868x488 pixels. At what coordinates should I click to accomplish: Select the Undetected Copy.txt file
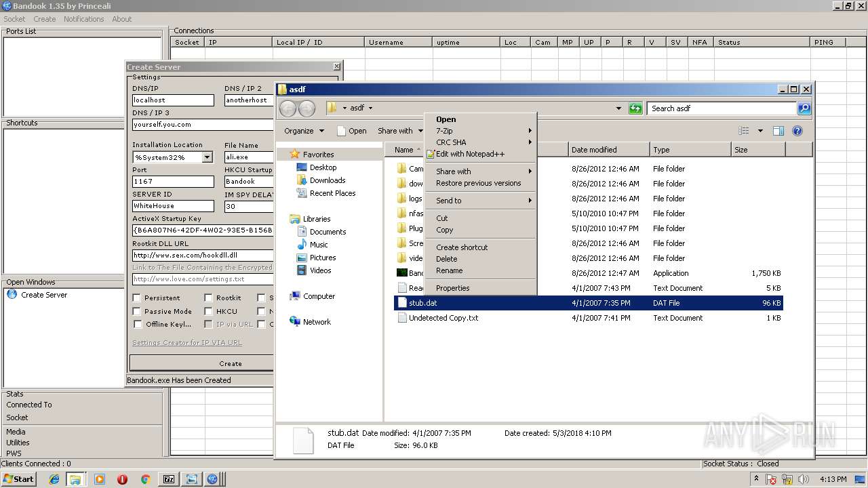[x=443, y=318]
